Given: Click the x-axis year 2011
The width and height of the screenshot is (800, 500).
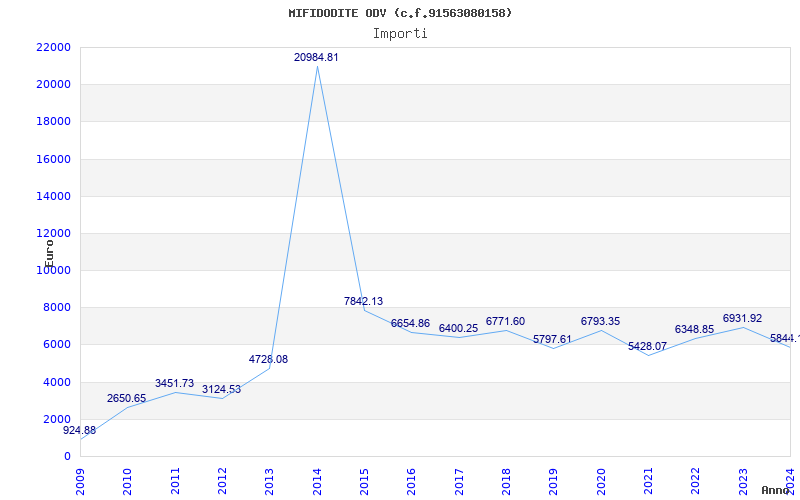Looking at the screenshot, I should point(175,482).
